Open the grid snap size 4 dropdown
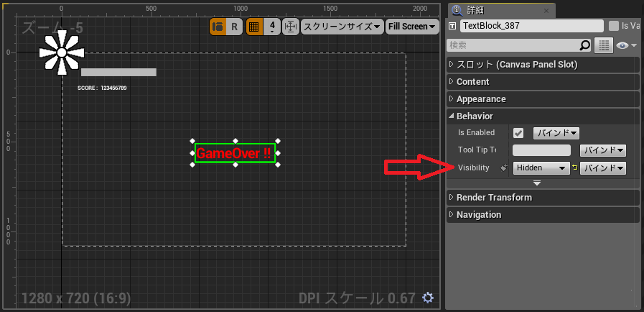The image size is (644, 312). pos(272,27)
